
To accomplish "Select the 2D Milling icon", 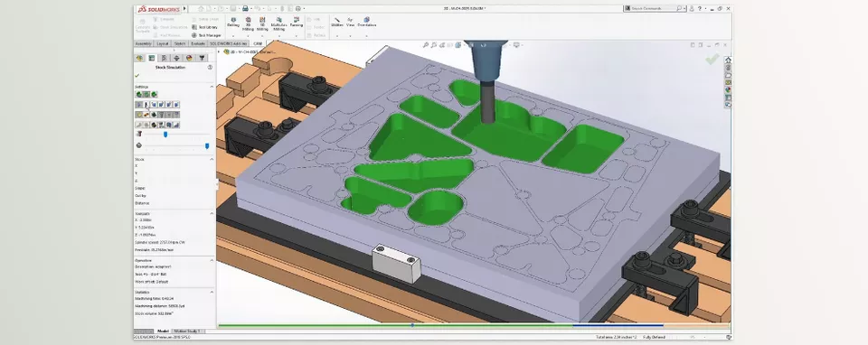I will [x=248, y=20].
